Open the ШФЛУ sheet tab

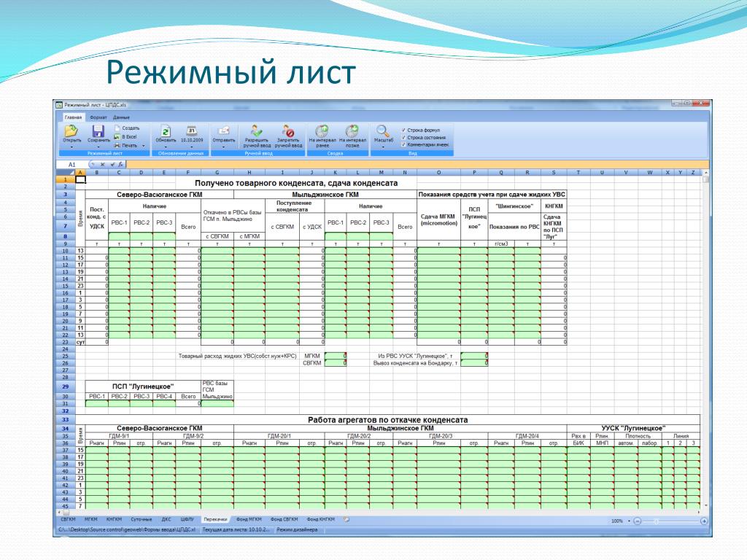187,519
